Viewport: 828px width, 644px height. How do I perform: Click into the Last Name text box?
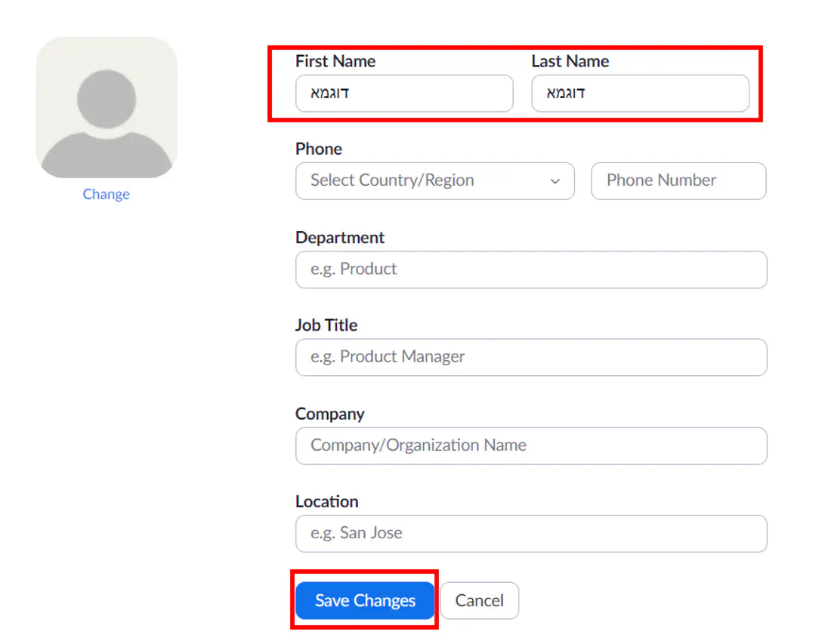(640, 94)
